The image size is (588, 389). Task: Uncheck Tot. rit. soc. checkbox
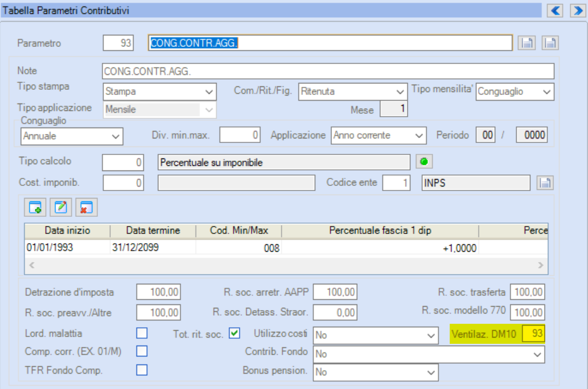tap(234, 333)
